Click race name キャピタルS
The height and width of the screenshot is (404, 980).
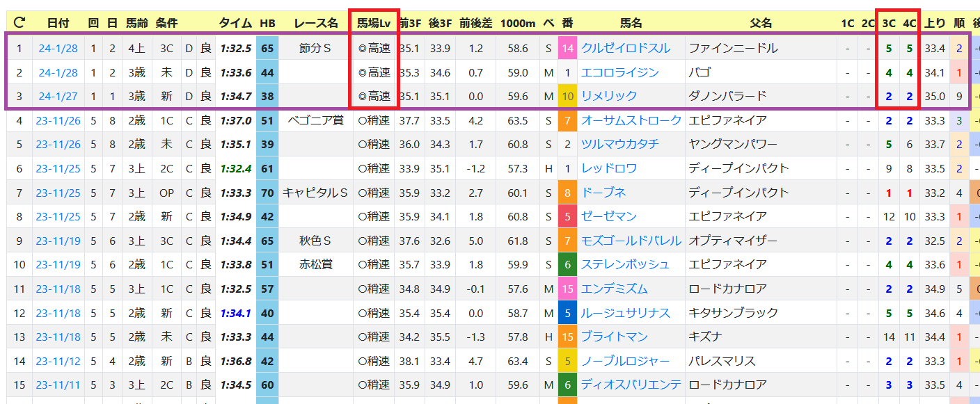(316, 192)
